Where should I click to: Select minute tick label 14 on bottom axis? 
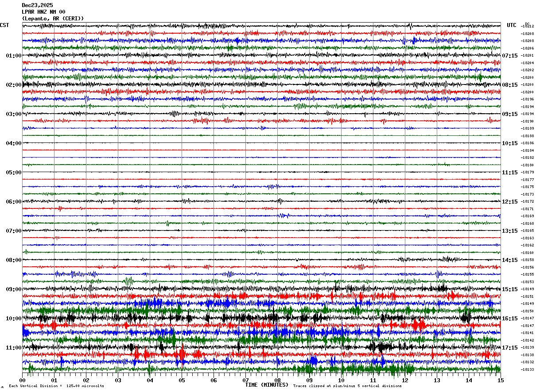tap(469, 380)
